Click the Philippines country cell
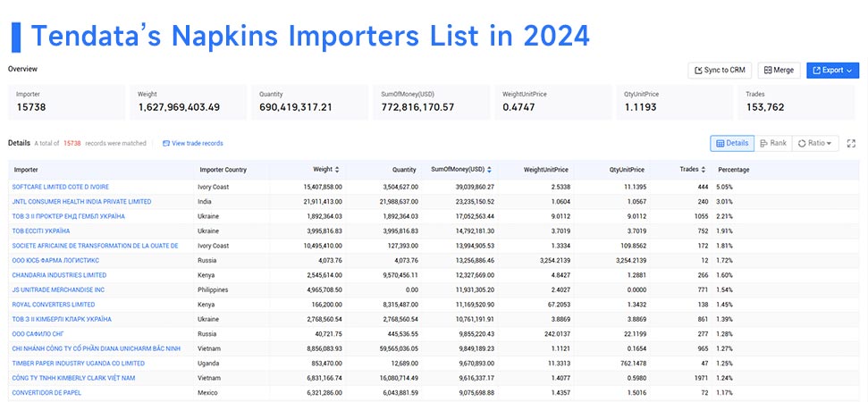Viewport: 868px width, 402px height. 213,289
